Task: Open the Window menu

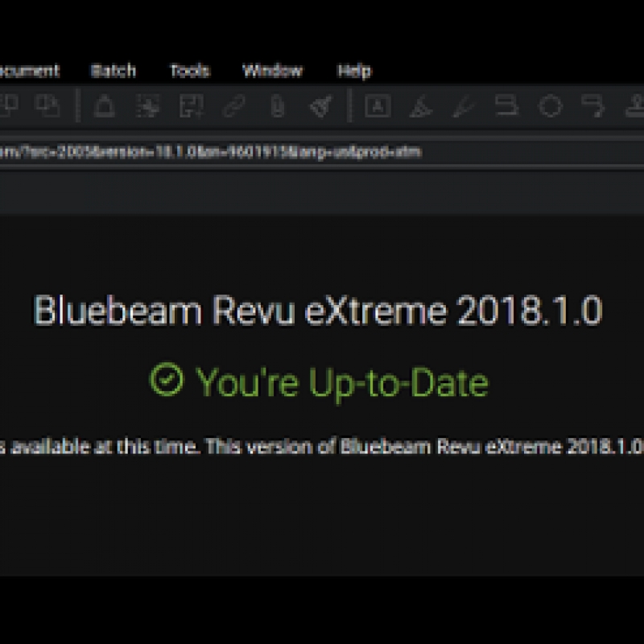Action: pyautogui.click(x=272, y=71)
